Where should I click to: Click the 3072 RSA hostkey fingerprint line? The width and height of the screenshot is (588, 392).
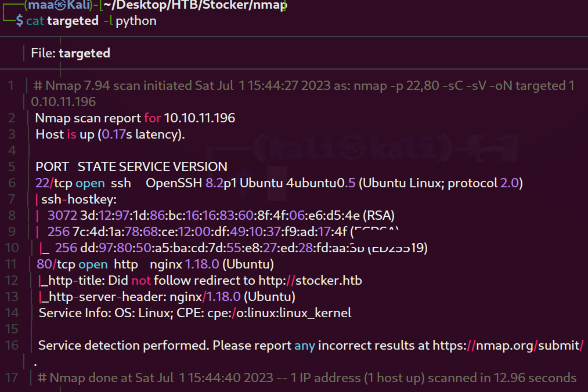[221, 216]
